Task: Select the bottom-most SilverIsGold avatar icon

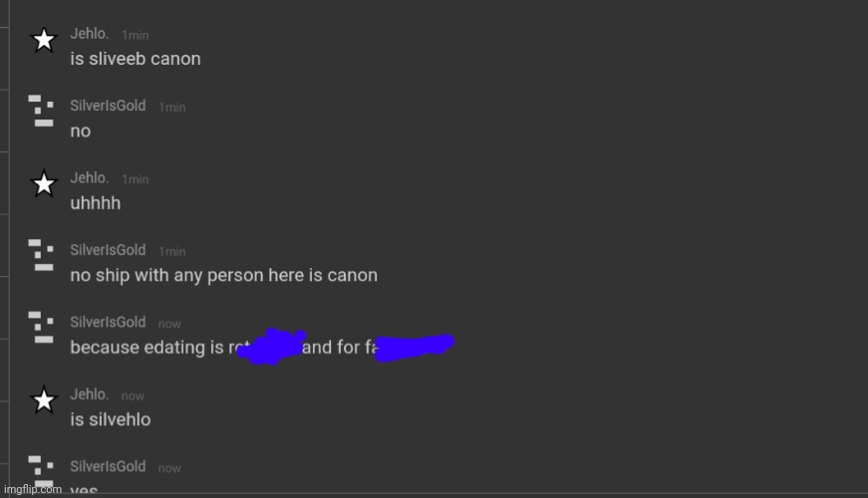Action: 41,470
